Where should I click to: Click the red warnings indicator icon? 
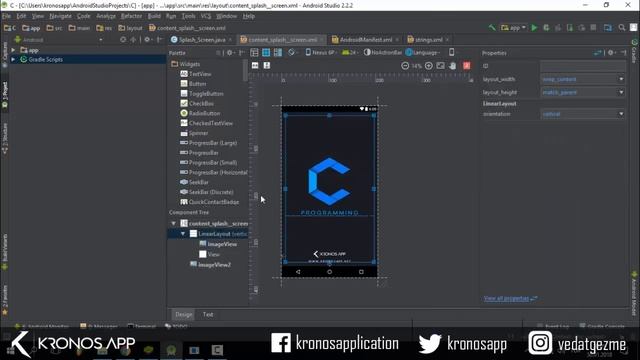click(467, 66)
